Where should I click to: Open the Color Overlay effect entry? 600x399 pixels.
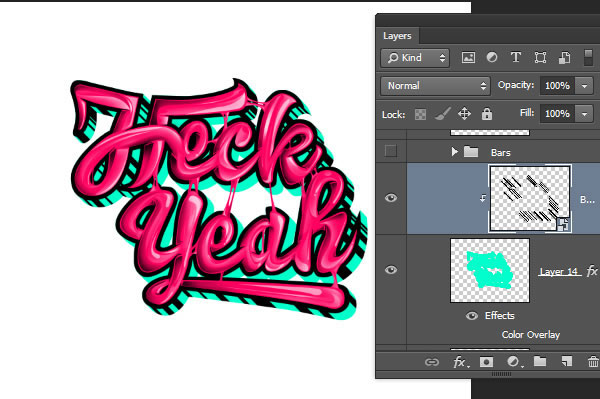click(531, 335)
